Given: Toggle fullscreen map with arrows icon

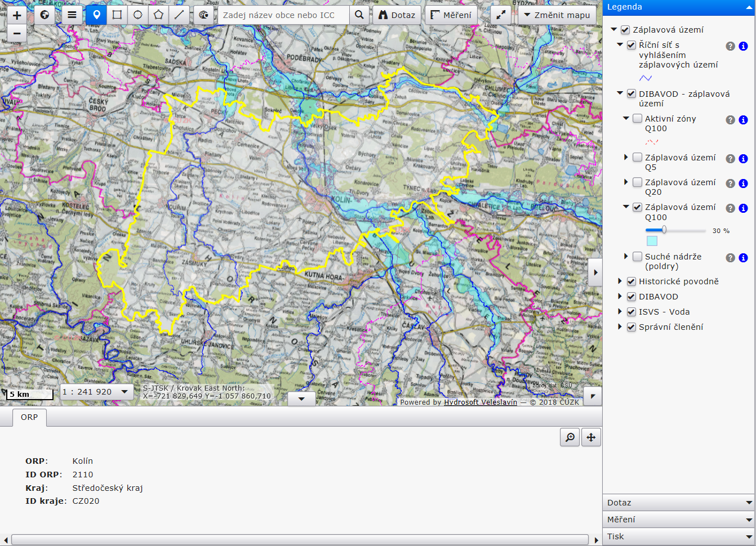Looking at the screenshot, I should [x=501, y=15].
